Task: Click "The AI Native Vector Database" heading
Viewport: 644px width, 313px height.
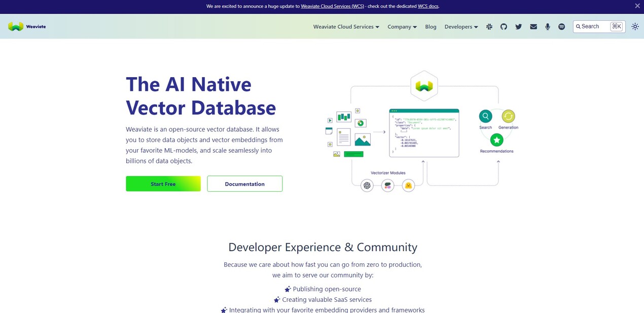Action: (x=201, y=96)
